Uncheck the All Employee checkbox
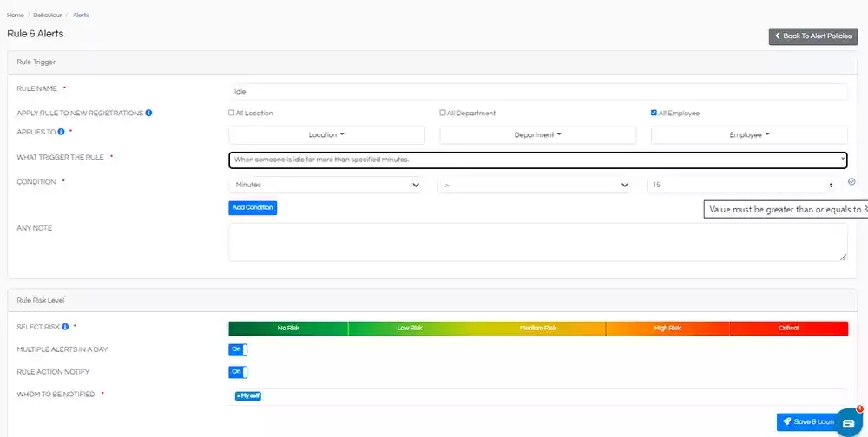868x437 pixels. [654, 113]
